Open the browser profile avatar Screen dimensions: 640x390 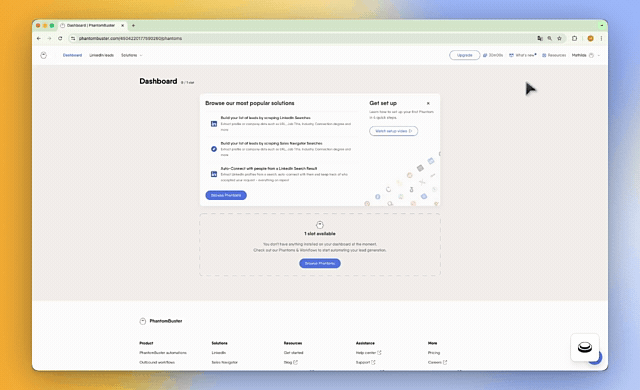pos(590,38)
